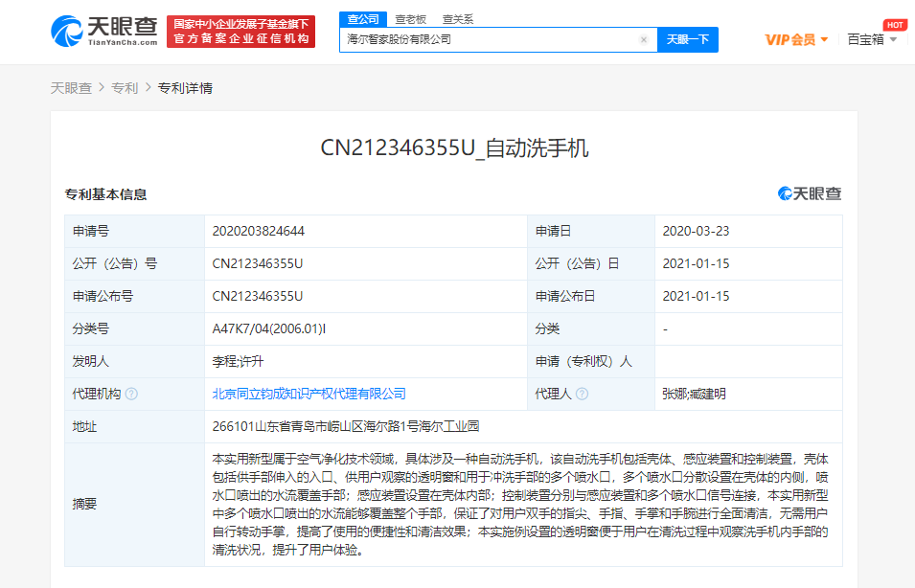
Task: Click the application number 2020203824644
Action: coord(259,231)
